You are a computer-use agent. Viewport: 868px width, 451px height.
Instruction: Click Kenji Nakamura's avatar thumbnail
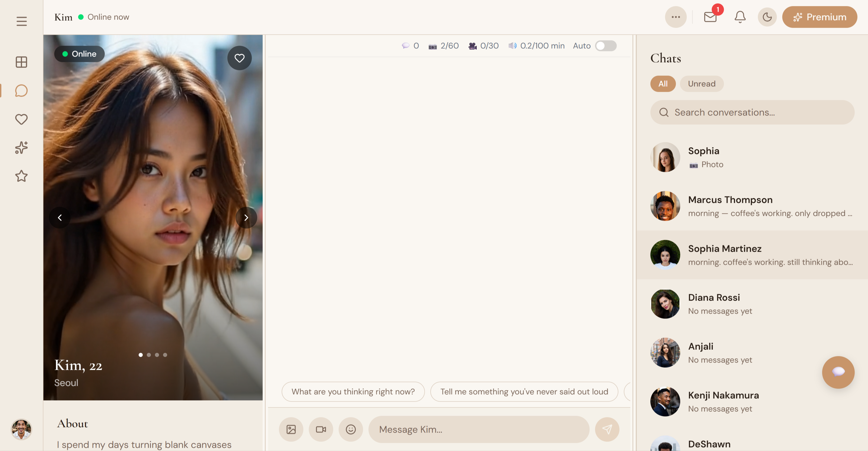[665, 402]
